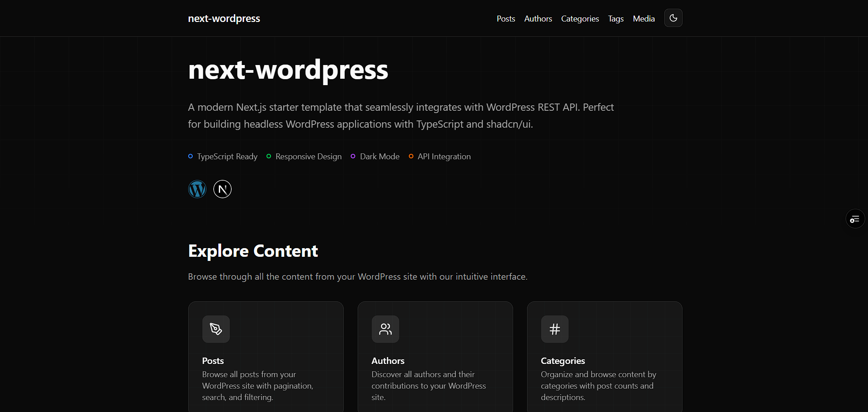Toggle dark mode with the moon button
The width and height of the screenshot is (868, 412).
(x=673, y=18)
